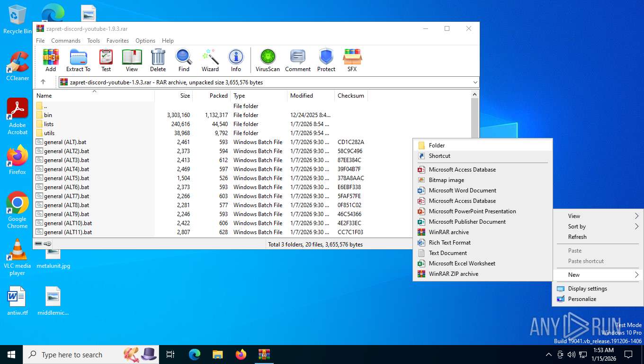Create new Shortcut from submenu
The width and height of the screenshot is (644, 364).
click(x=483, y=156)
